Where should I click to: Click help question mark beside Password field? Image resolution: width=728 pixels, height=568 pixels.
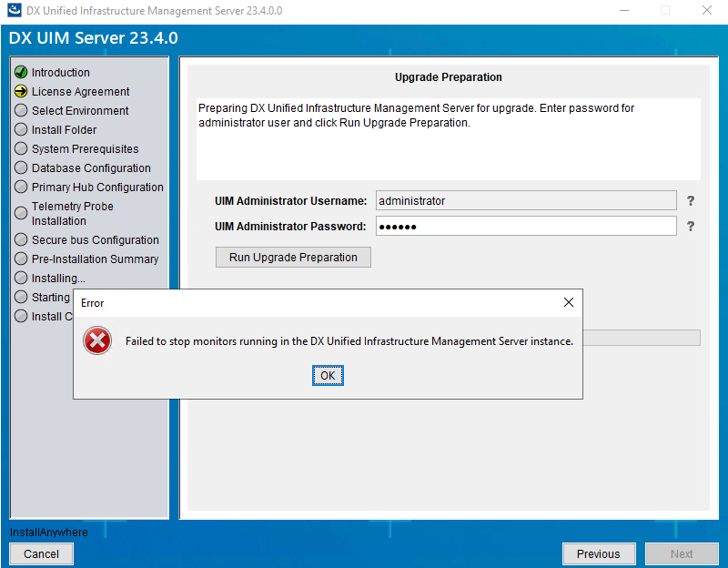point(691,226)
